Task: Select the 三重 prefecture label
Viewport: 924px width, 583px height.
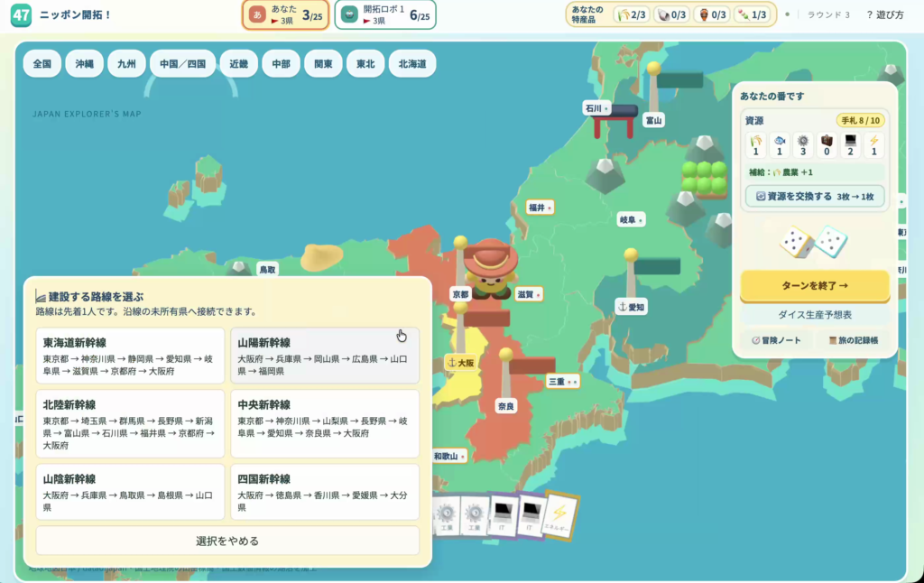Action: (x=563, y=382)
